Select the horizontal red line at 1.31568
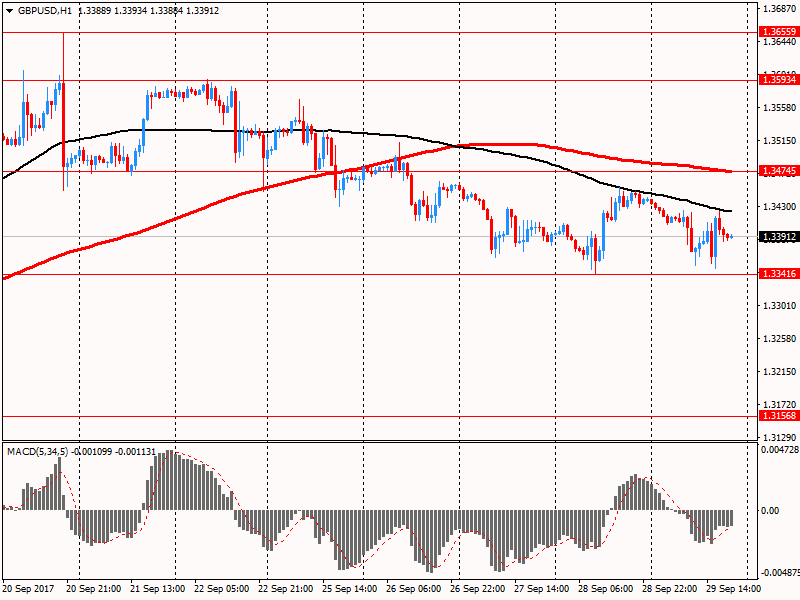800x600 pixels. point(380,416)
